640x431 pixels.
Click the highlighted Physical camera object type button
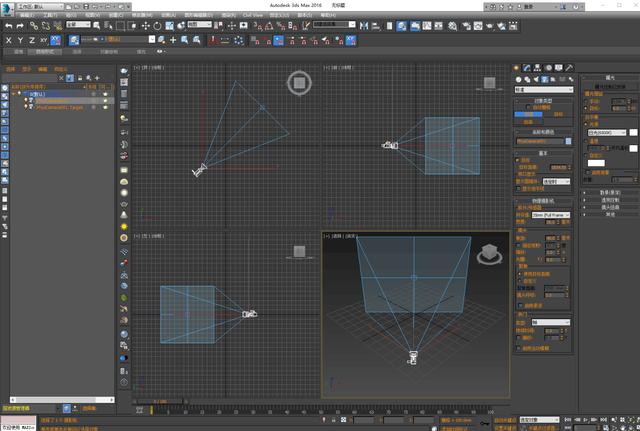pyautogui.click(x=528, y=114)
